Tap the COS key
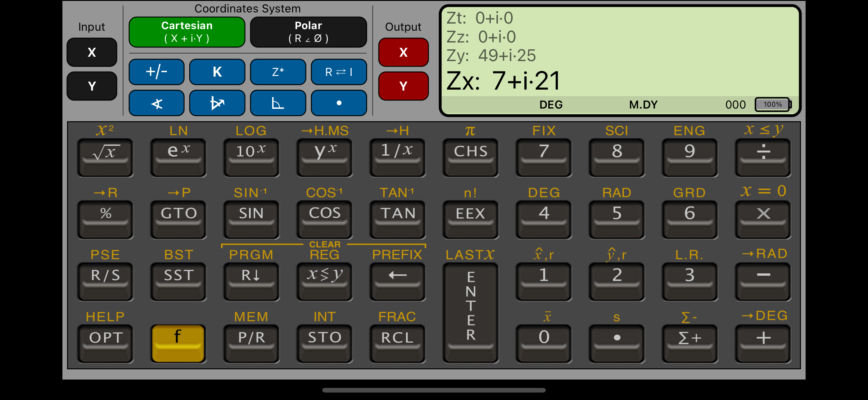The width and height of the screenshot is (868, 400). pos(324,220)
